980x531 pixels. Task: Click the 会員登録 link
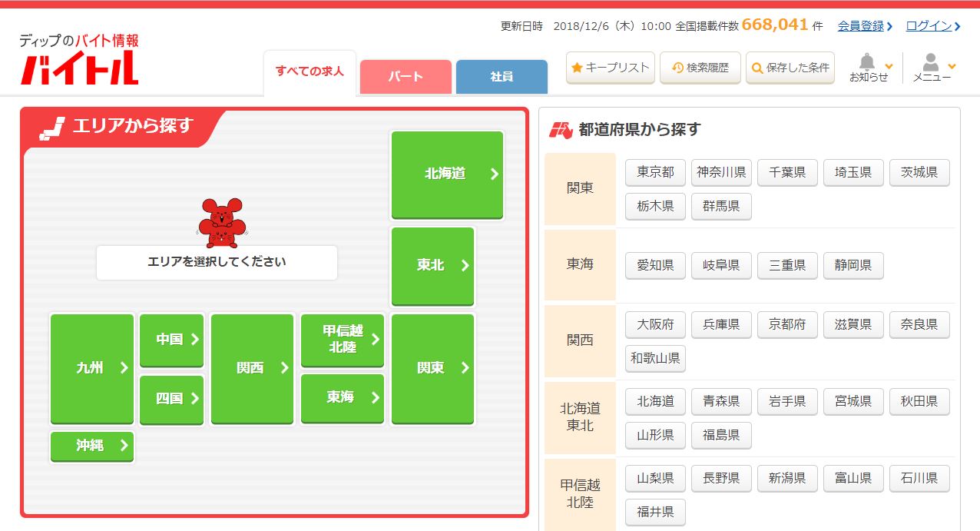click(x=864, y=26)
